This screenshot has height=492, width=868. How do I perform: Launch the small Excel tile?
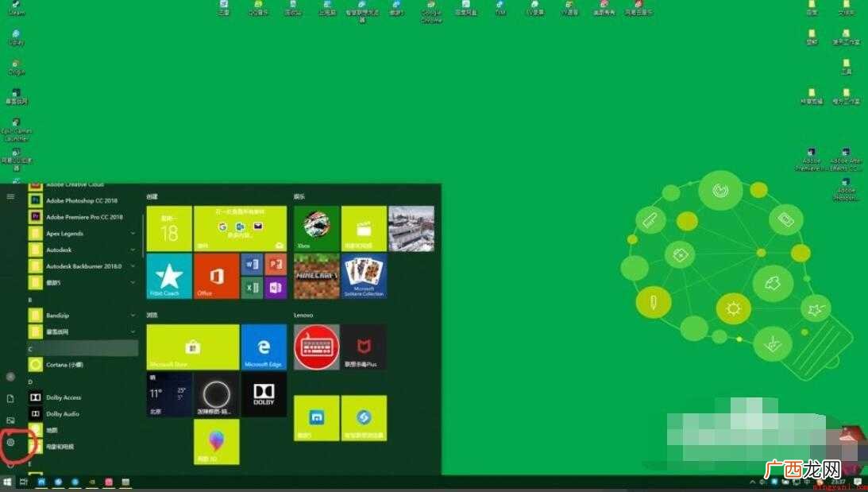[253, 288]
